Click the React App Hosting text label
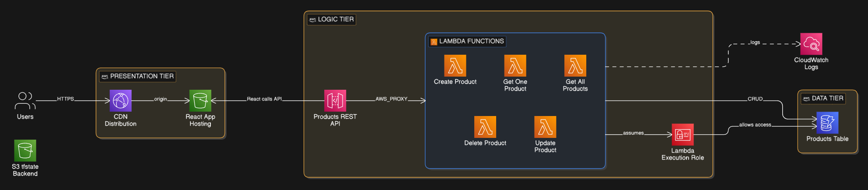868x190 pixels. coord(200,120)
